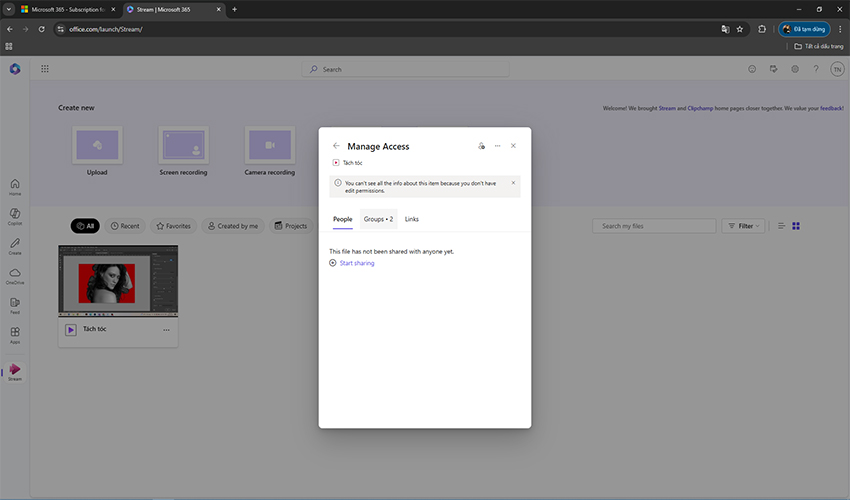Open Apps in the left sidebar

tap(15, 335)
